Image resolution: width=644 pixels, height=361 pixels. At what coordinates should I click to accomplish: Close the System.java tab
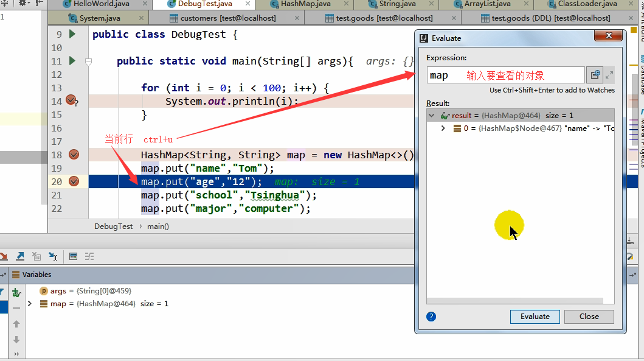tap(141, 18)
